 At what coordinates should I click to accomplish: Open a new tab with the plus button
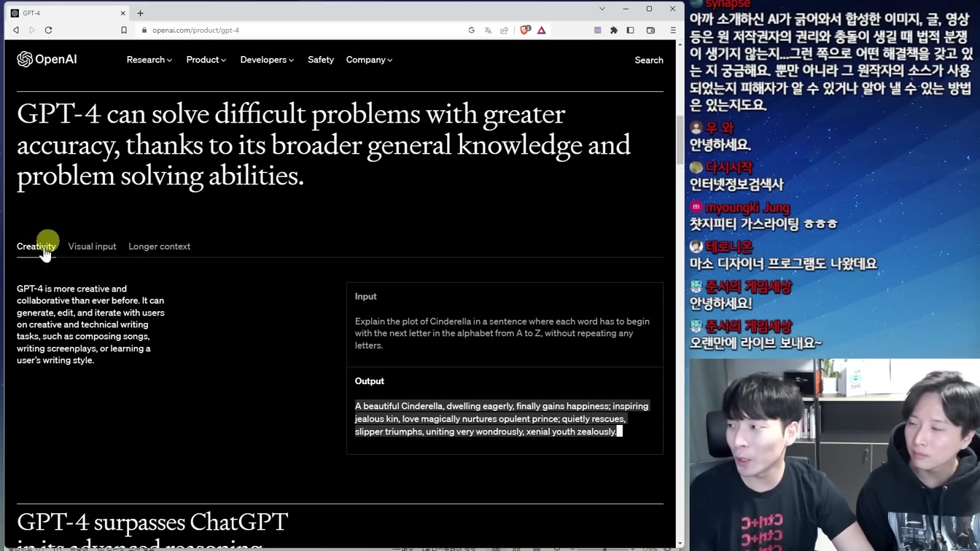[x=140, y=13]
